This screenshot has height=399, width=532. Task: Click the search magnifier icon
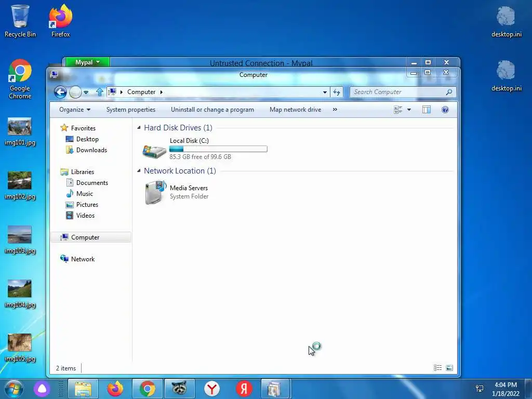(449, 92)
